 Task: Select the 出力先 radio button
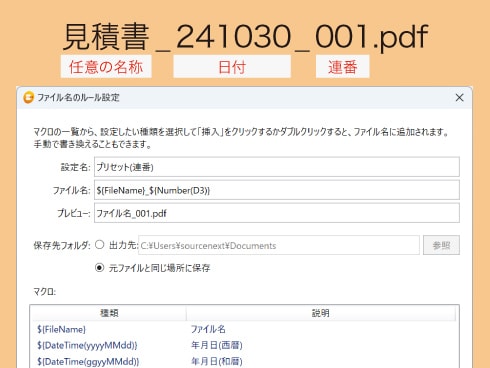coord(99,245)
